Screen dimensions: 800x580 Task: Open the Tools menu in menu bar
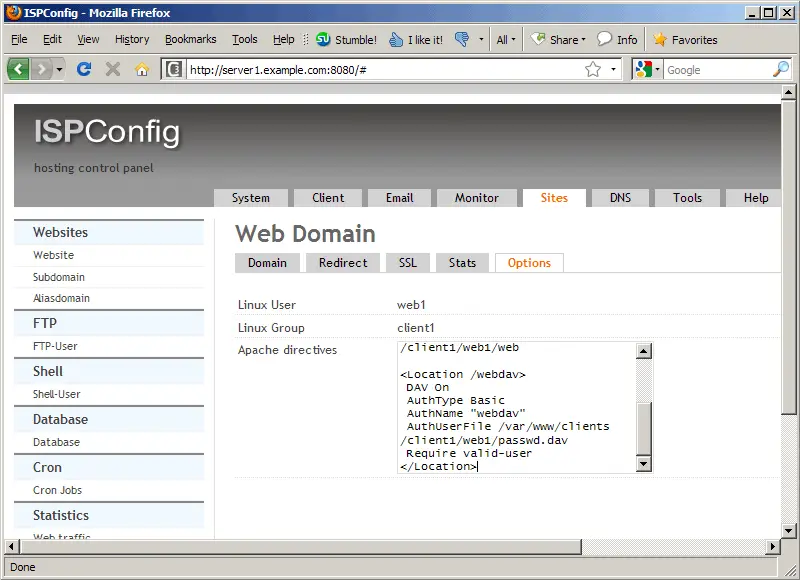244,39
